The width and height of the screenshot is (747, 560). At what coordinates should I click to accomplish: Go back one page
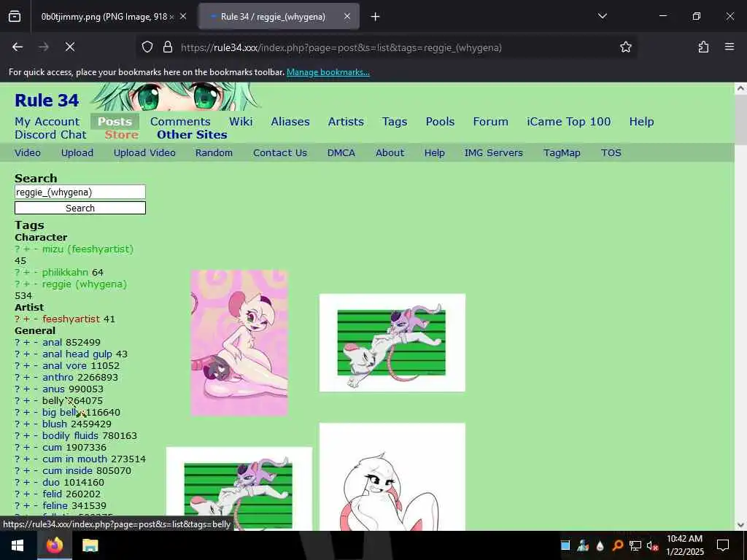coord(18,47)
